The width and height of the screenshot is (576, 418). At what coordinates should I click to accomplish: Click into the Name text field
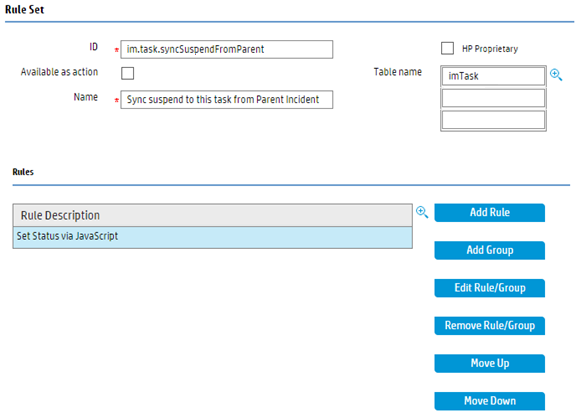227,100
